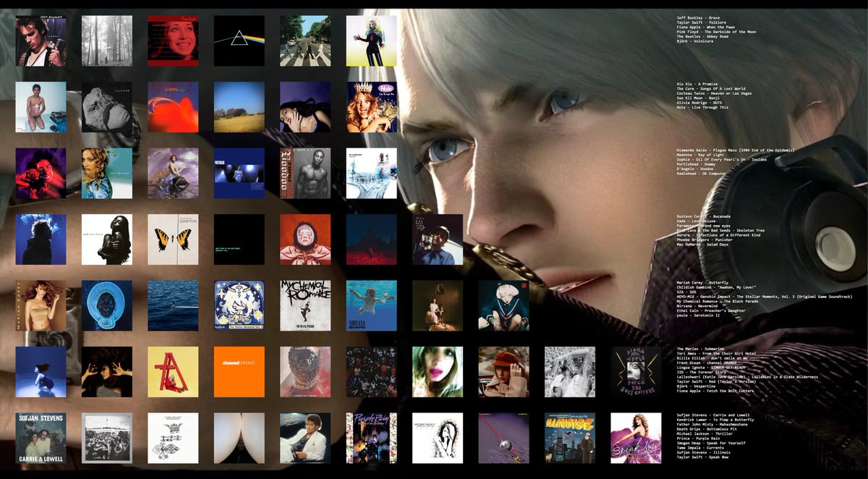The image size is (868, 479).
Task: Click Billie Eilish yellow ladder album cover
Action: click(173, 372)
